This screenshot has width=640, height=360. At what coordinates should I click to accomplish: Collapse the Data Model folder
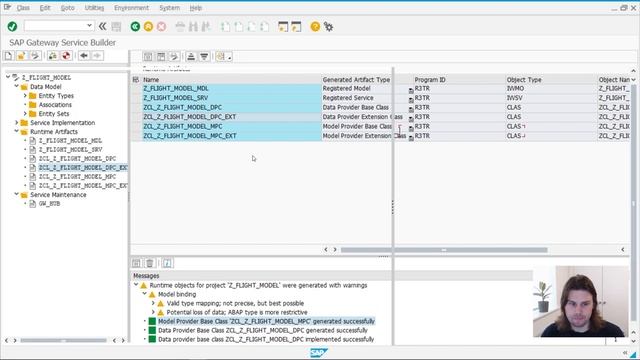coord(16,86)
